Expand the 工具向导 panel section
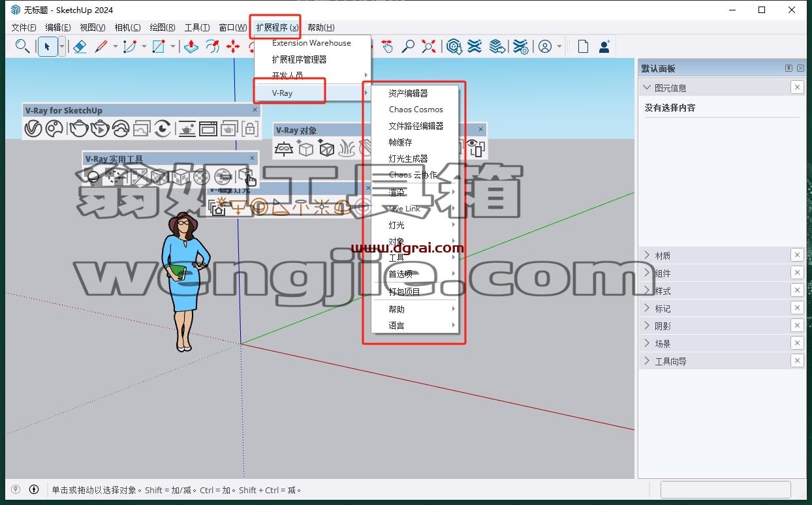 tap(647, 361)
